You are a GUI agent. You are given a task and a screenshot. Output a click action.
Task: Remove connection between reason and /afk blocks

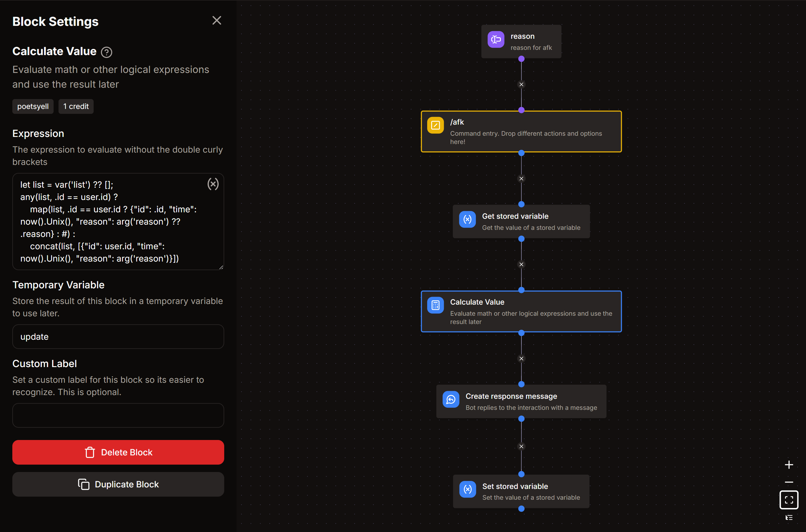[521, 85]
